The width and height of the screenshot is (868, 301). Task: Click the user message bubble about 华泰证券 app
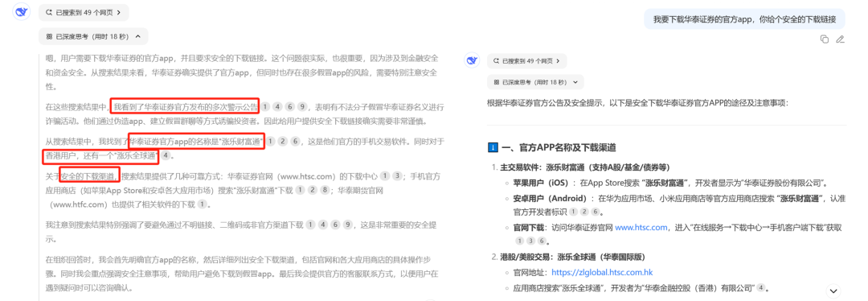click(x=744, y=19)
